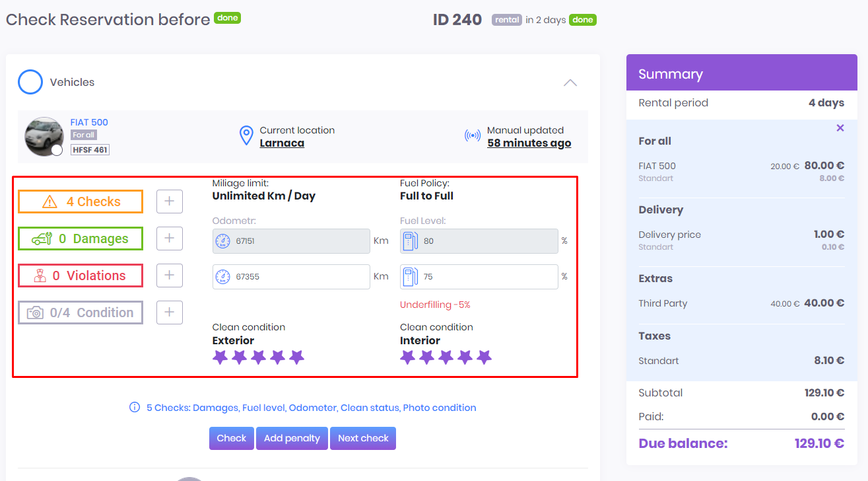Screen dimensions: 868x481
Task: Open the 0 Damages list
Action: coord(81,239)
